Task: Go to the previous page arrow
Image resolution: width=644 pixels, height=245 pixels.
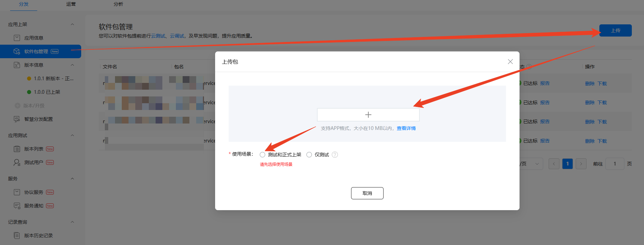Action: point(554,164)
